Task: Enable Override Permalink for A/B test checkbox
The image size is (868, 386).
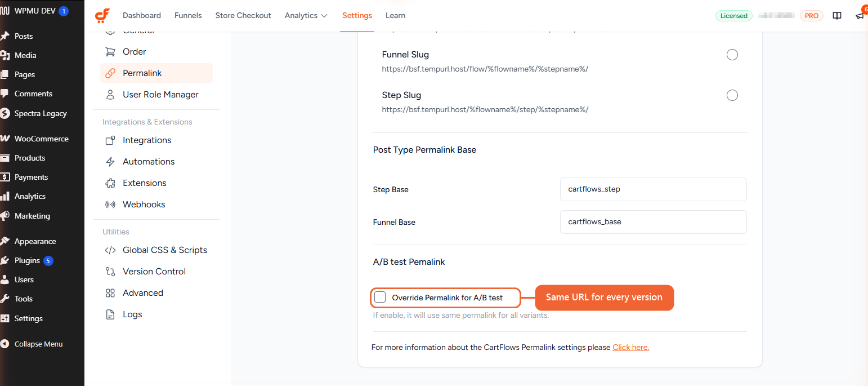Action: [381, 297]
